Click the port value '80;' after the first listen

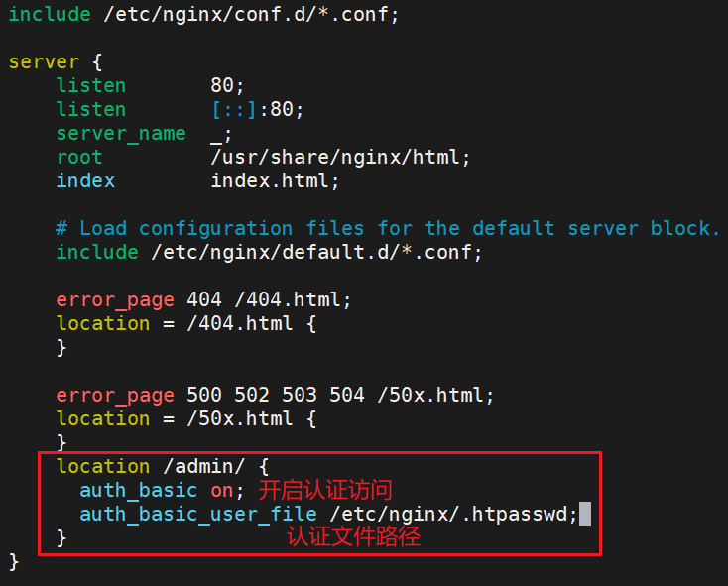227,85
